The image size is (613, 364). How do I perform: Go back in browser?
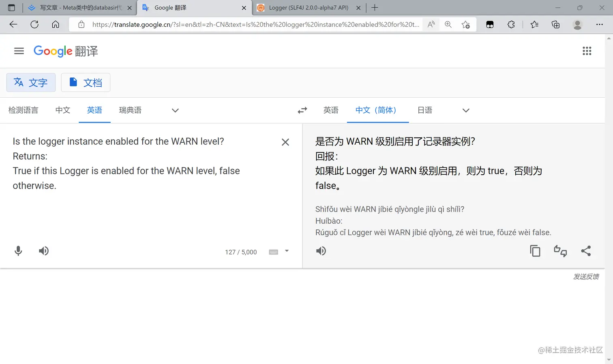[x=13, y=24]
